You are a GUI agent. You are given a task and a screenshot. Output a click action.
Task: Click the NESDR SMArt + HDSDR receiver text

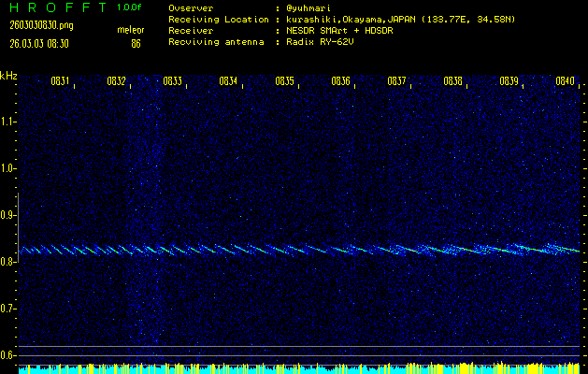click(338, 30)
